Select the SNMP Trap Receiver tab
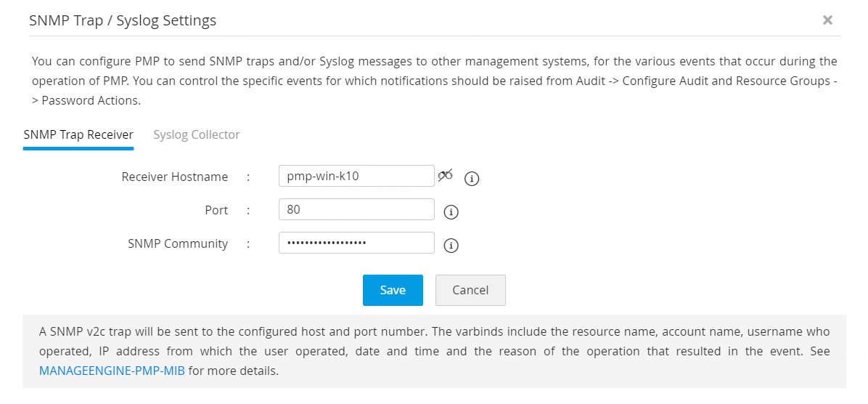 [78, 134]
